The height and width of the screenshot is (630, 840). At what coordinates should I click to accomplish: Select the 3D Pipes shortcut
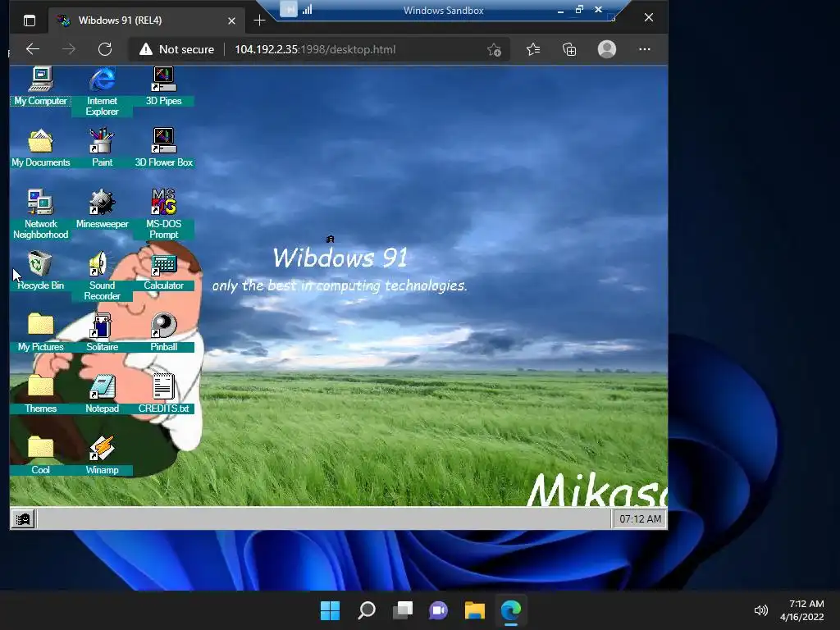pos(163,85)
